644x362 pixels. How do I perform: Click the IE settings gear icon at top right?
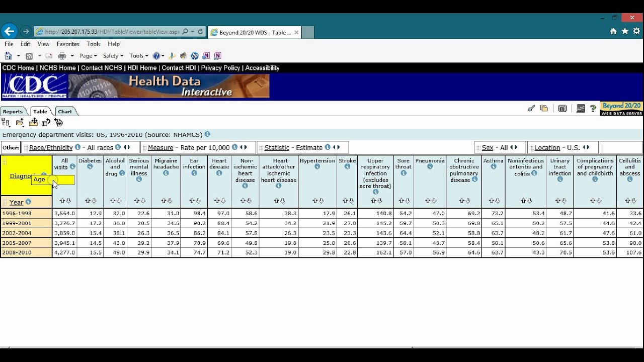point(636,31)
